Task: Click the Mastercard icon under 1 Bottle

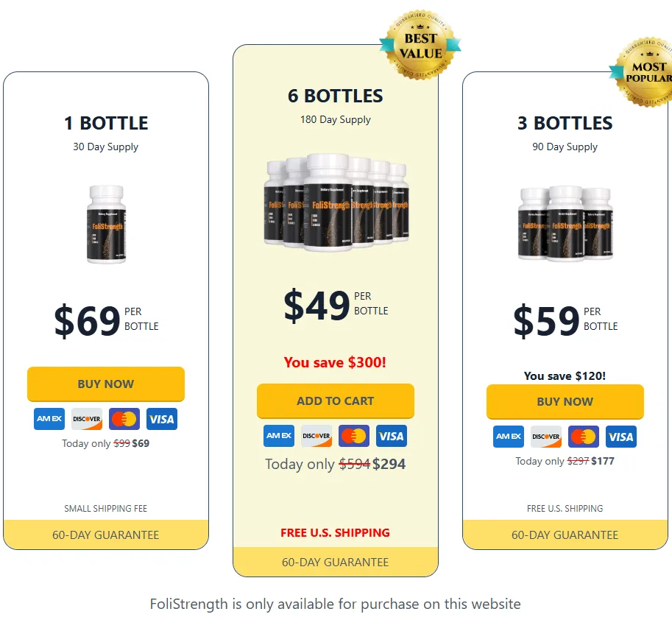Action: [124, 419]
